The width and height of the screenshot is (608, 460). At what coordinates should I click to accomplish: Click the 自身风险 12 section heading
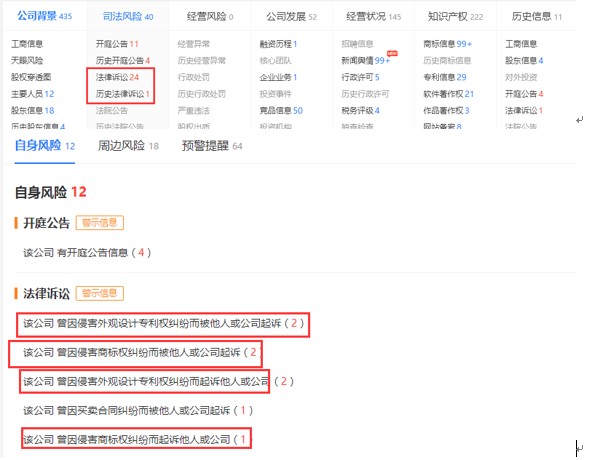pyautogui.click(x=50, y=192)
